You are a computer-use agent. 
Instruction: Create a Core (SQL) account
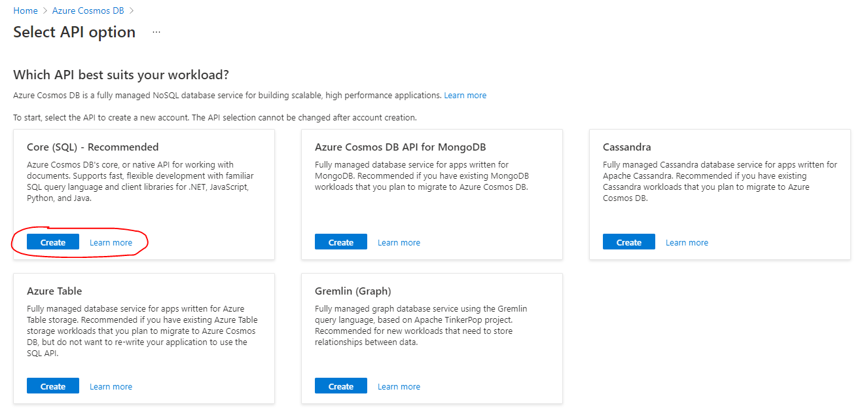tap(53, 242)
